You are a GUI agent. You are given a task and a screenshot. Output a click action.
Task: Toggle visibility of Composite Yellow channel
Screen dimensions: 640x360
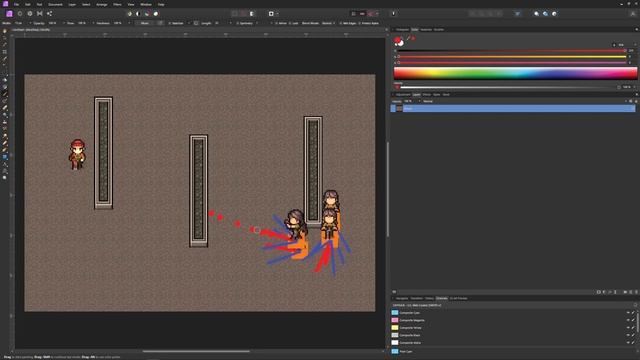coord(628,328)
